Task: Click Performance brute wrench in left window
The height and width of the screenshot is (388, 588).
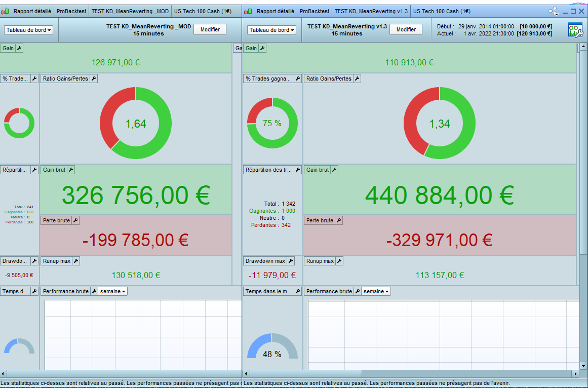Action: click(94, 291)
